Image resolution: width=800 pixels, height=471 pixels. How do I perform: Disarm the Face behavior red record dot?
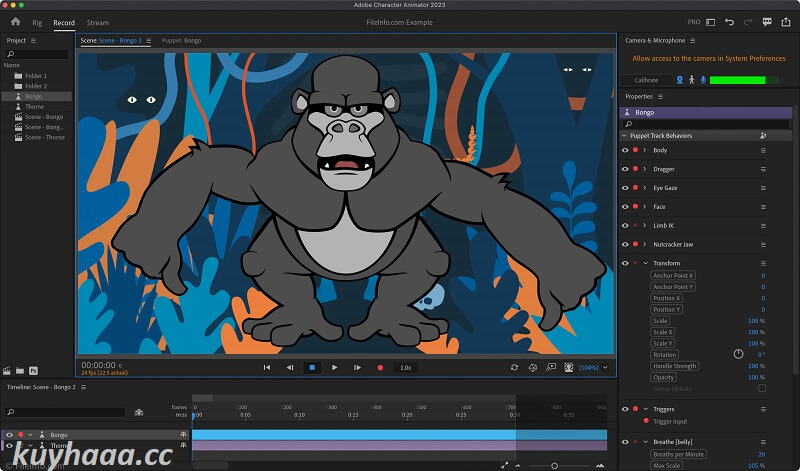pyautogui.click(x=636, y=207)
